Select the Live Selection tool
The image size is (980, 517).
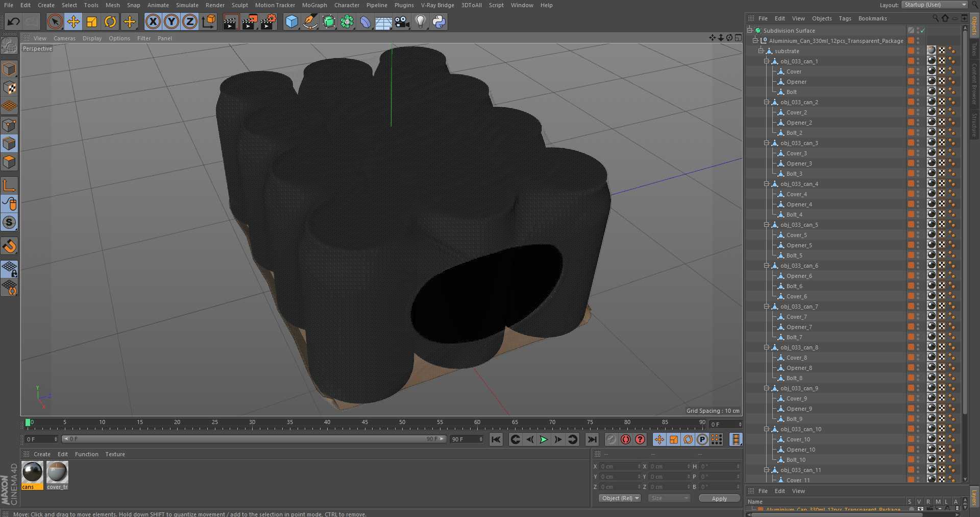coord(55,21)
